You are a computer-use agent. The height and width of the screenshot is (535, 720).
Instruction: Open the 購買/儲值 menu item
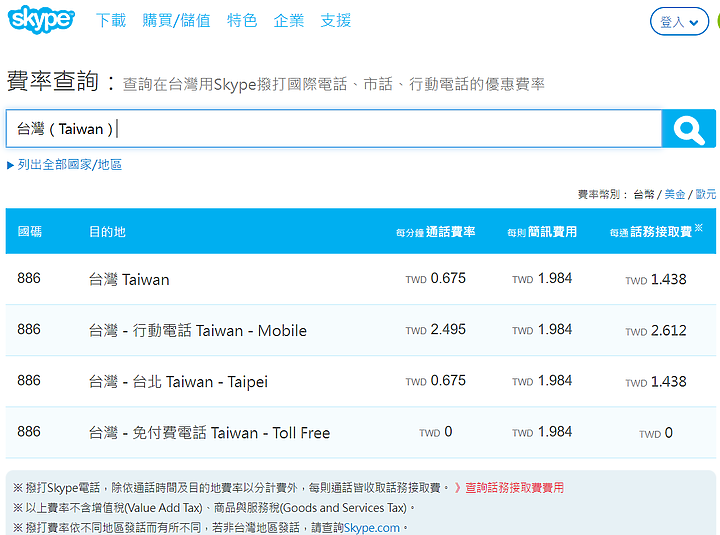coord(176,21)
